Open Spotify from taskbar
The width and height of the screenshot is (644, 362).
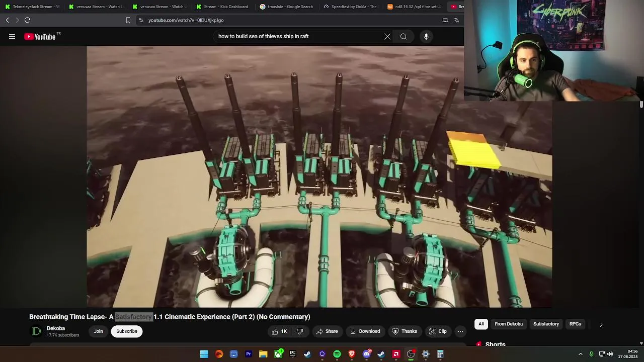(337, 354)
